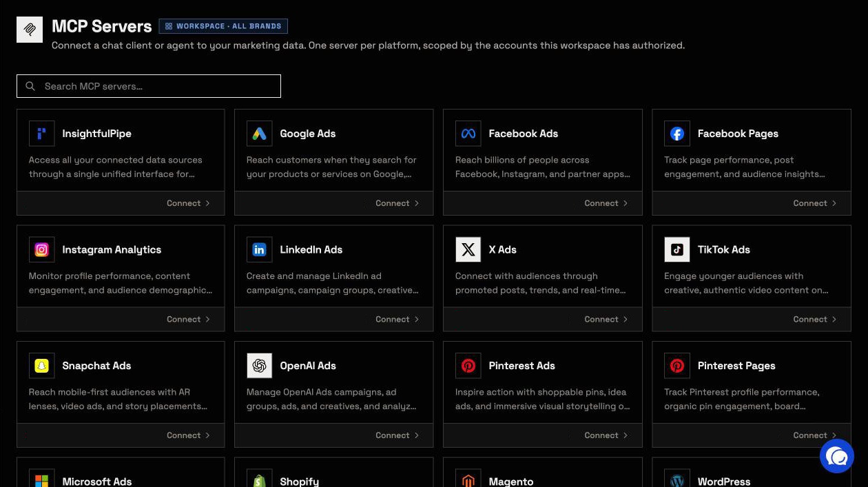
Task: Connect the InsightfulPipe server
Action: (188, 203)
